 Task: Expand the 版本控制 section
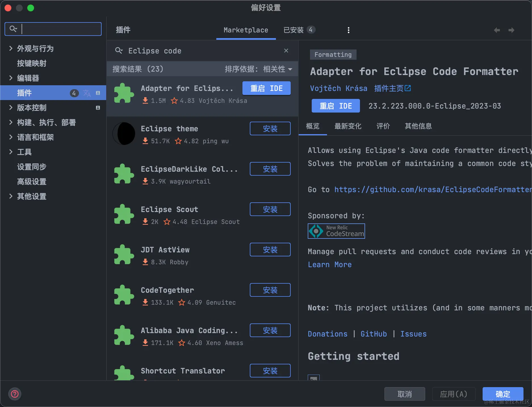(11, 107)
